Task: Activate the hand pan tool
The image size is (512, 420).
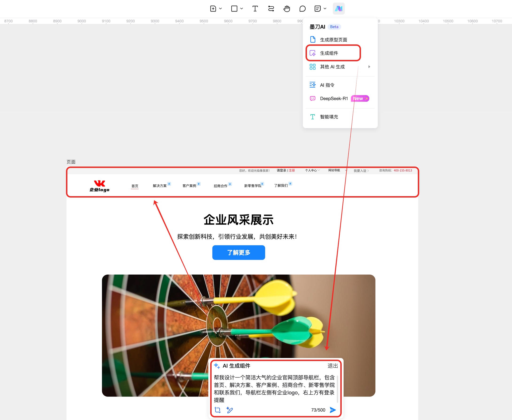Action: (287, 9)
